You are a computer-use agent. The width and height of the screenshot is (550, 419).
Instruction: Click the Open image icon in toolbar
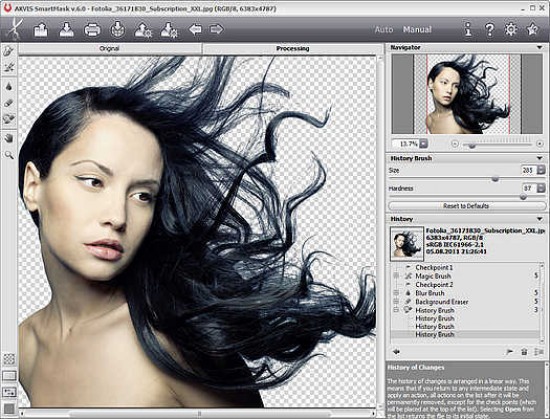pos(41,29)
